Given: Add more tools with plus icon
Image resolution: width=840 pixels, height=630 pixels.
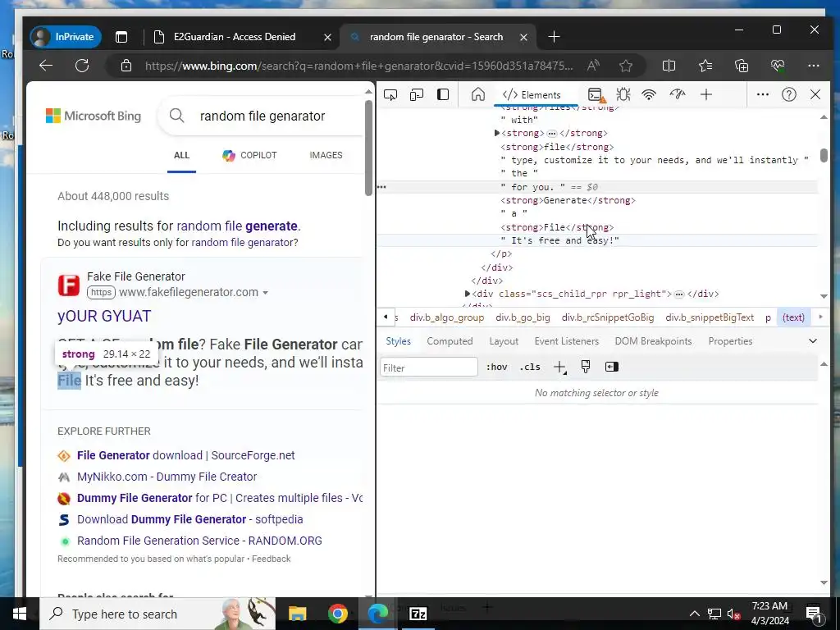Looking at the screenshot, I should coord(706,95).
